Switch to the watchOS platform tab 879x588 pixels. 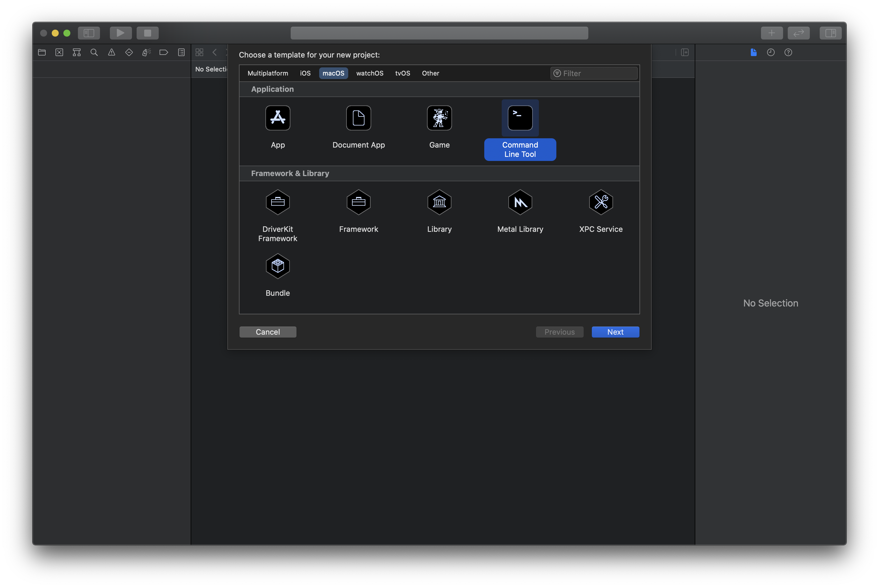coord(369,73)
